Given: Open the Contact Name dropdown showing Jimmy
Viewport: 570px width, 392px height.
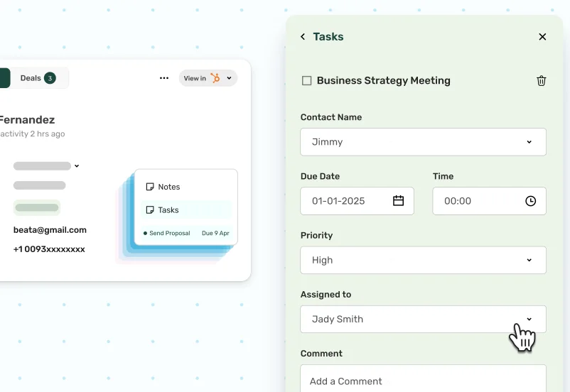Looking at the screenshot, I should click(423, 142).
